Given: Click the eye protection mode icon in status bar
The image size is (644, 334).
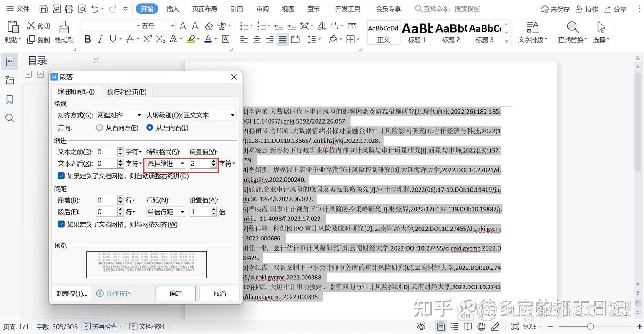Looking at the screenshot, I should [421, 326].
